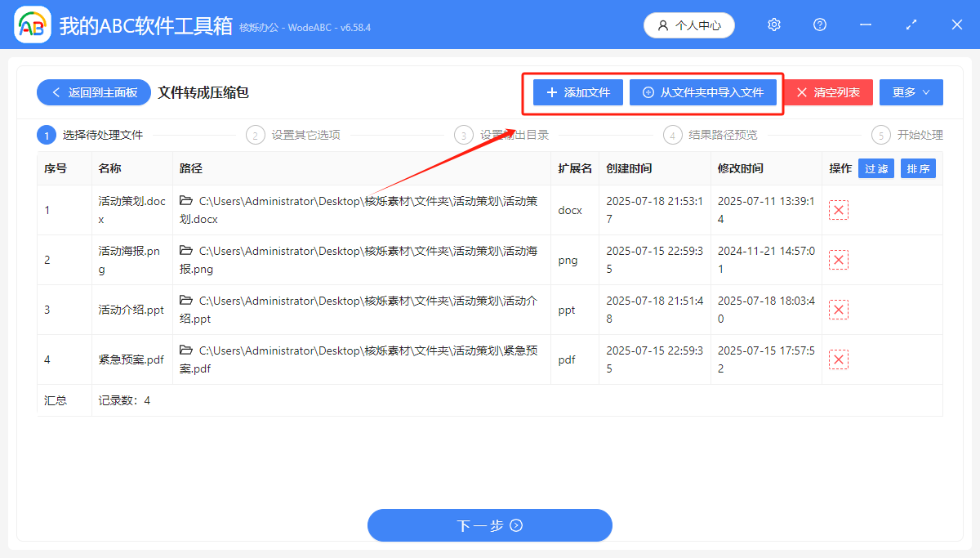Delete 活动海报.png using its red X icon
Screen dimensions: 980x558
pos(838,260)
